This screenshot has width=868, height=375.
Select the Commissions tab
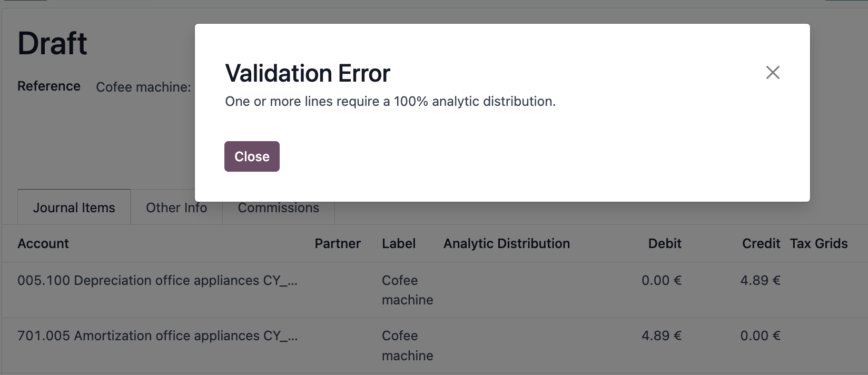(278, 208)
